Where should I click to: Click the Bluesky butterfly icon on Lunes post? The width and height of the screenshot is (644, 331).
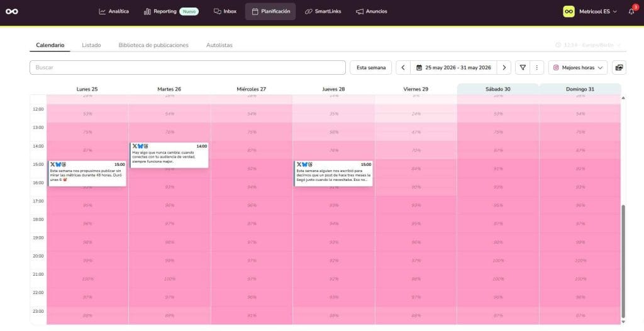[x=58, y=165]
